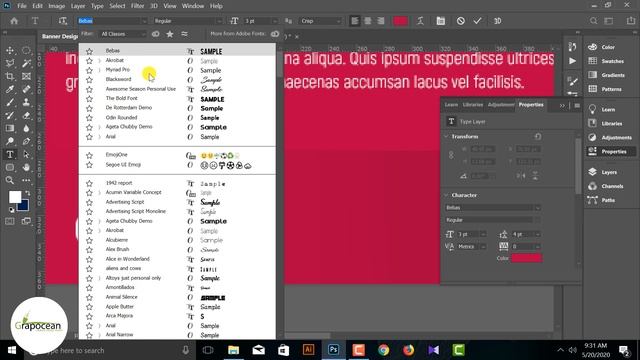
Task: Select the Crop tool
Action: 10,76
